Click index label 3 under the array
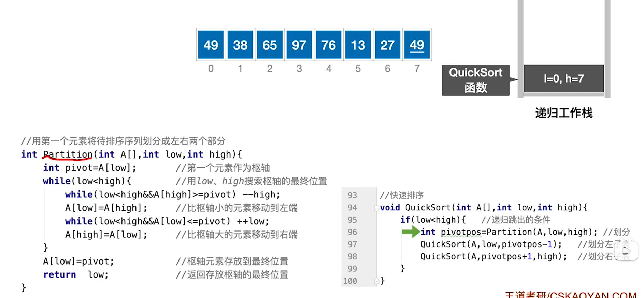The height and width of the screenshot is (298, 644). click(x=299, y=69)
